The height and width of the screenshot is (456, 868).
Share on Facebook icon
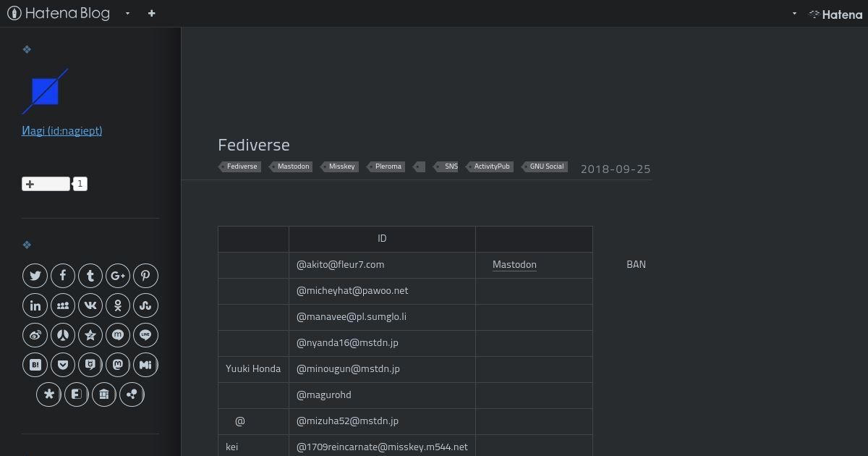(x=63, y=276)
